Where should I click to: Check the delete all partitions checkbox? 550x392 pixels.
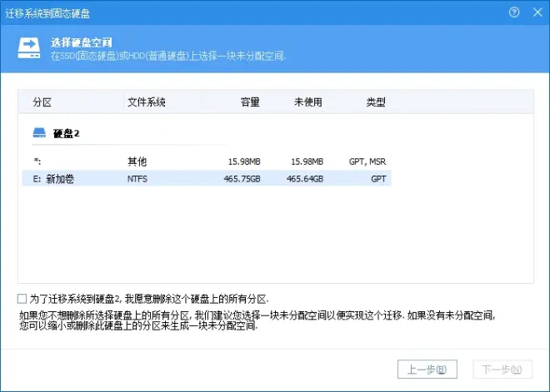coord(22,299)
